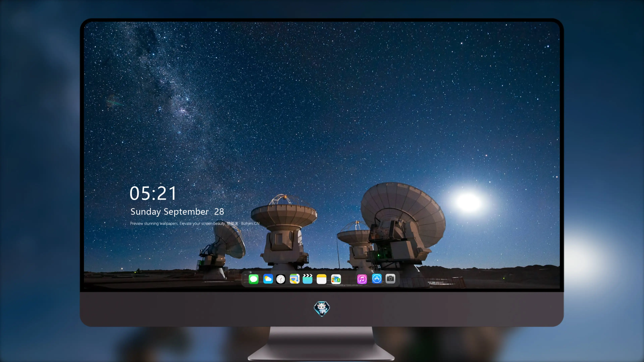Open the yellow Notes app in the dock
This screenshot has height=362, width=644.
pyautogui.click(x=321, y=279)
